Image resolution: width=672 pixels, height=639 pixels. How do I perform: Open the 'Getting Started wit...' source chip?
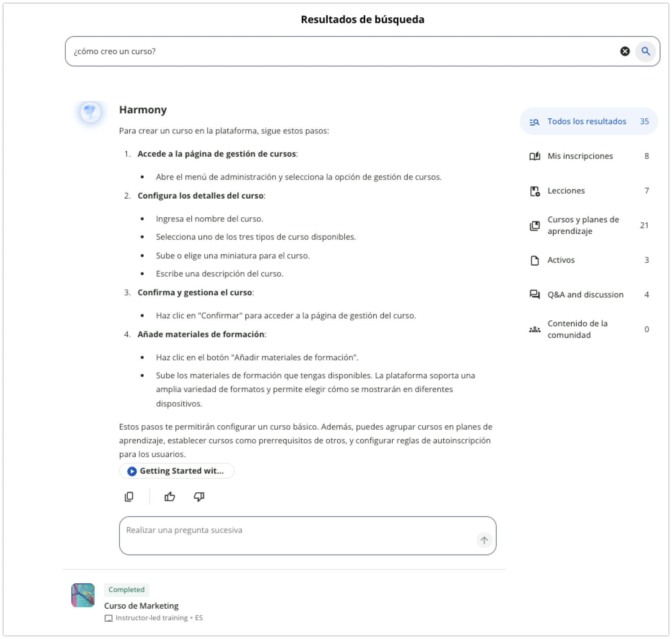coord(176,471)
